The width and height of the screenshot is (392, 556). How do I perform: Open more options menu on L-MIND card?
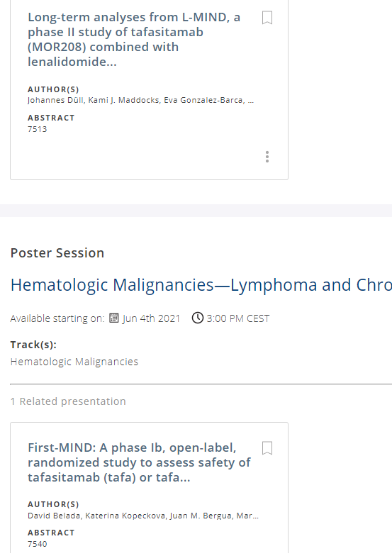pos(267,157)
